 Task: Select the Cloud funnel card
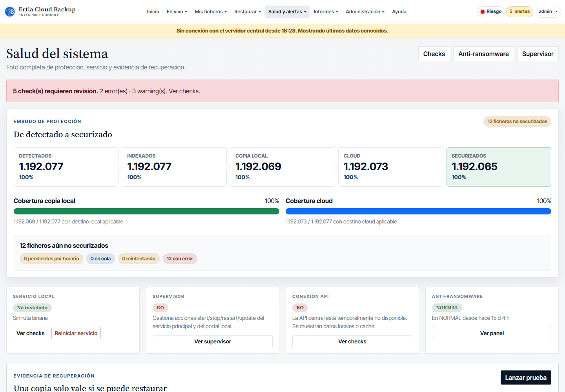(x=391, y=167)
